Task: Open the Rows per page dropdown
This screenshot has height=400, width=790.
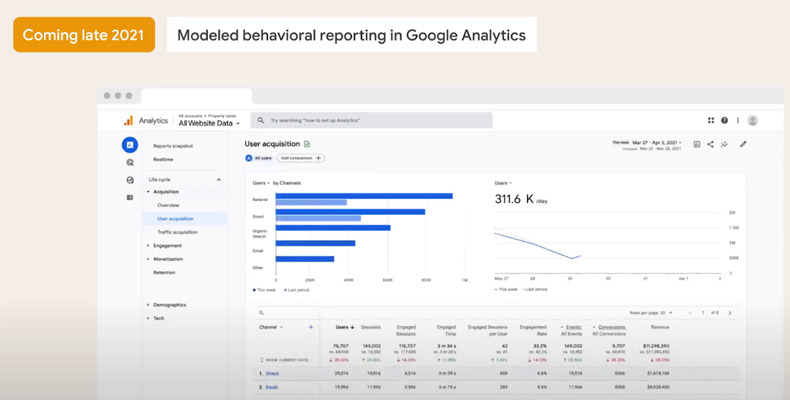Action: coord(651,313)
